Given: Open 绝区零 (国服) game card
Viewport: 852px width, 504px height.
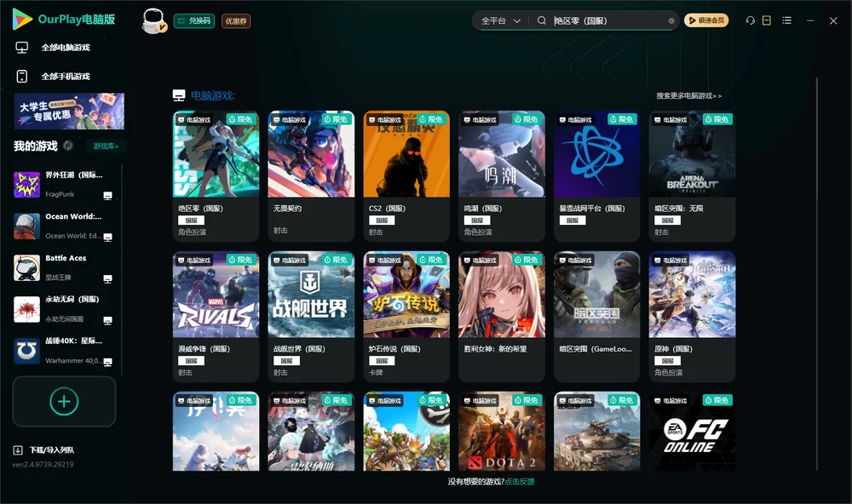Looking at the screenshot, I should click(x=216, y=176).
